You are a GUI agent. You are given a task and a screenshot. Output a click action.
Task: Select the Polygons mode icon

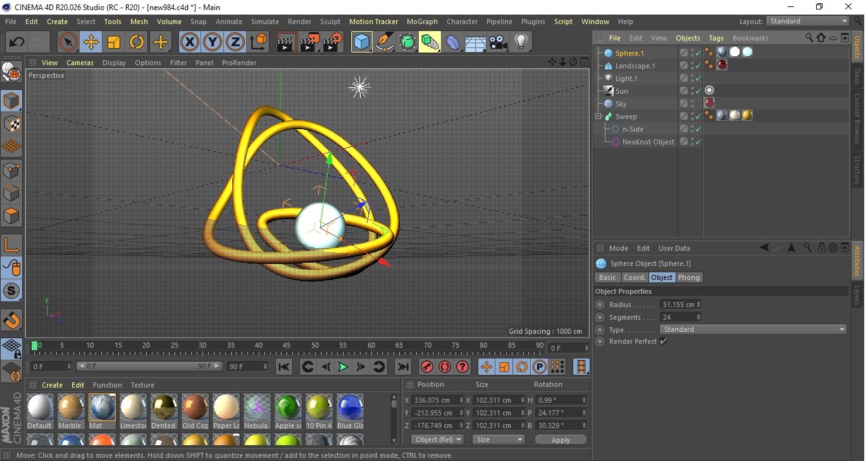point(11,216)
